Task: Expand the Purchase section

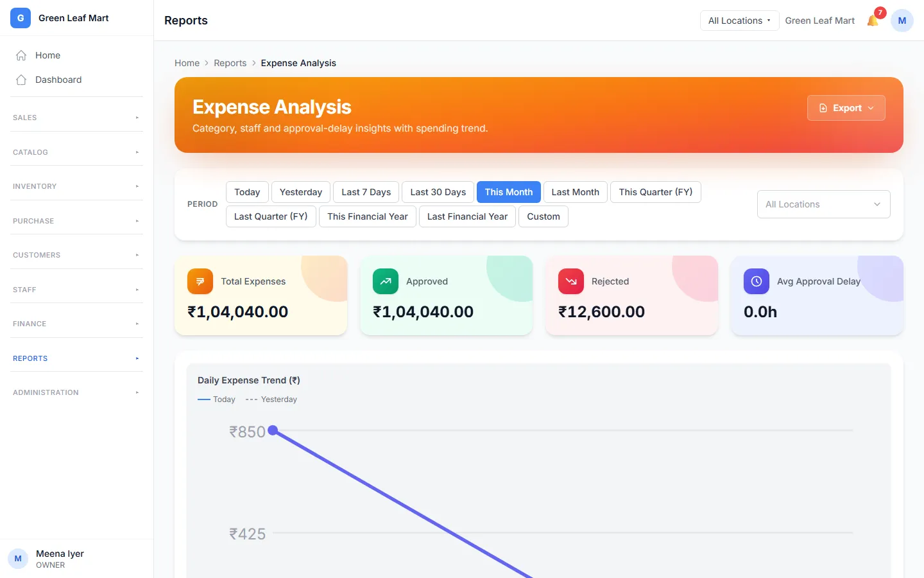Action: (76, 221)
